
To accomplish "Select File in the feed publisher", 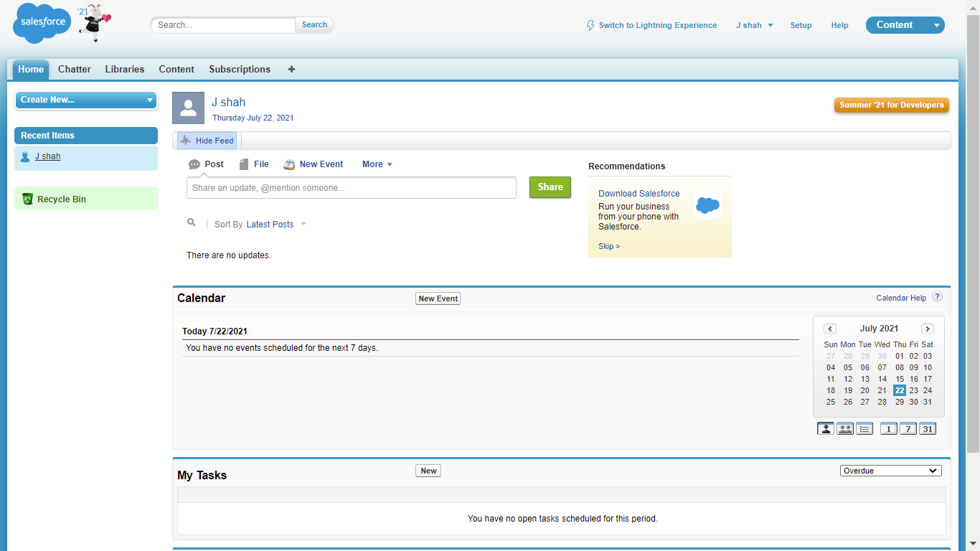I will click(254, 164).
